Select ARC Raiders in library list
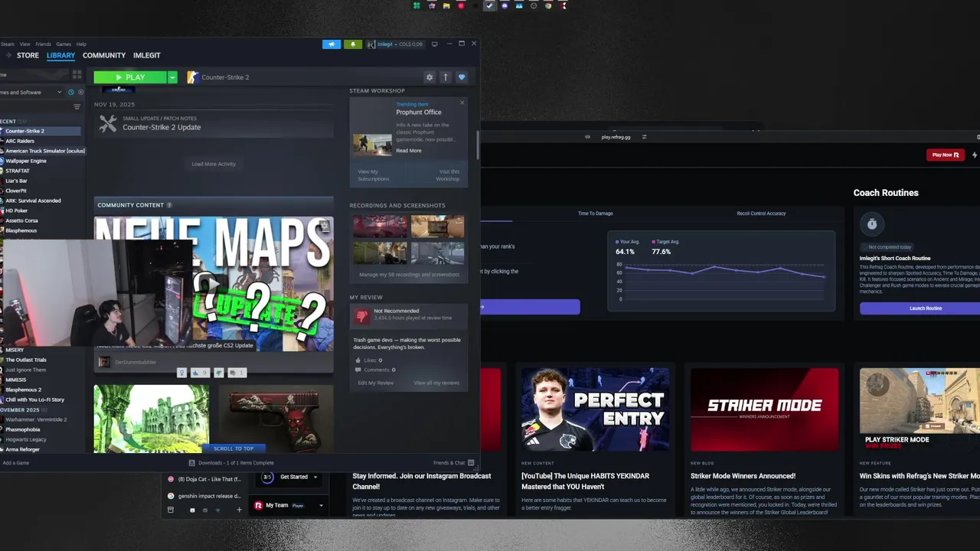 click(x=20, y=141)
